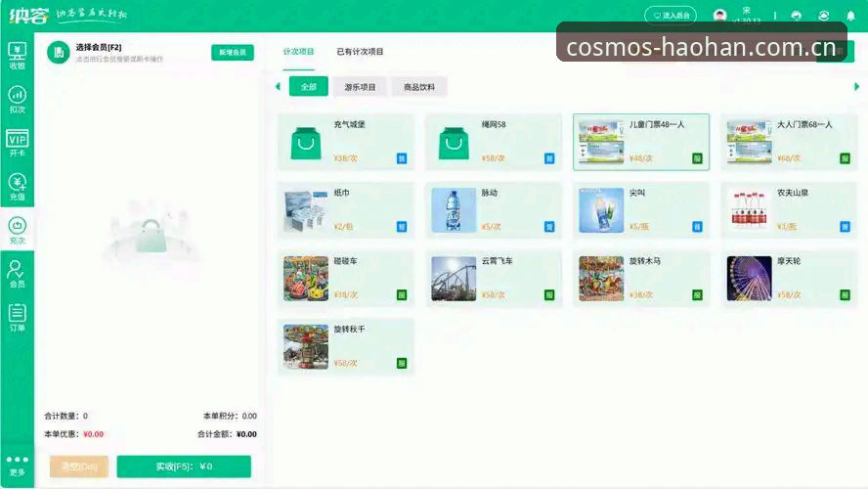Image resolution: width=868 pixels, height=489 pixels.
Task: Select the 全部 category filter
Action: tap(308, 86)
